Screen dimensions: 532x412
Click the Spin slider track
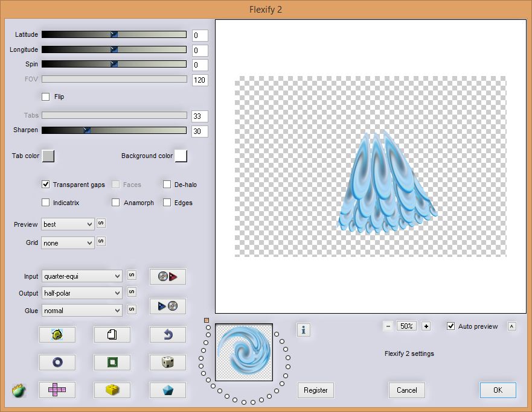(114, 64)
